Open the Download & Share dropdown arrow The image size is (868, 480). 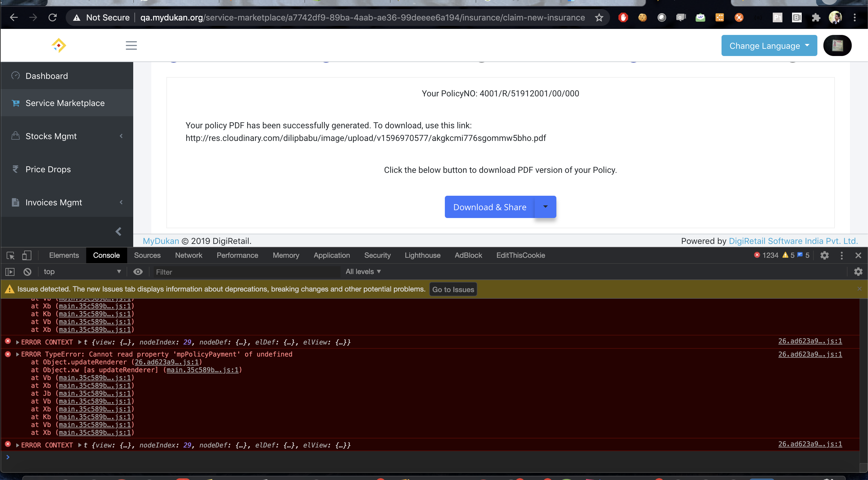[x=545, y=207]
